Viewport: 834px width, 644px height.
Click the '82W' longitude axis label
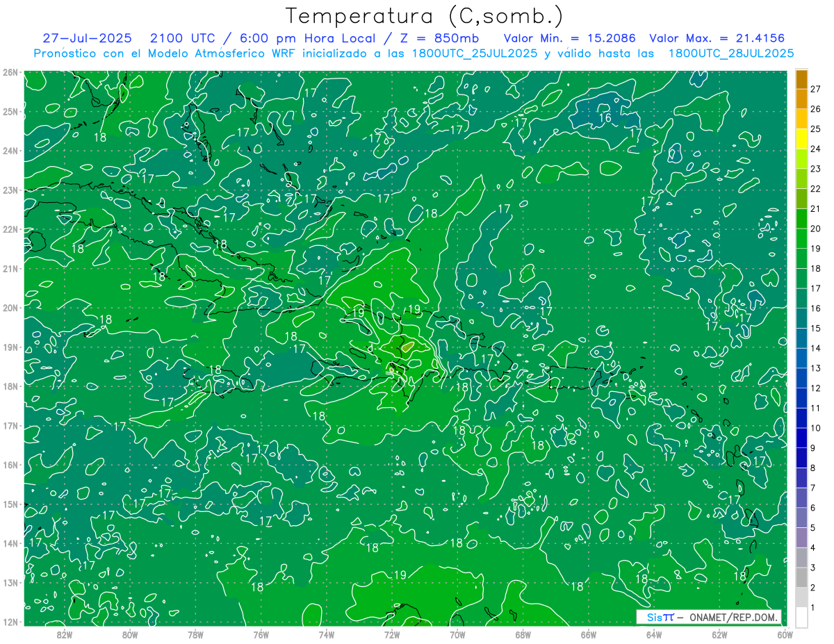click(x=64, y=634)
